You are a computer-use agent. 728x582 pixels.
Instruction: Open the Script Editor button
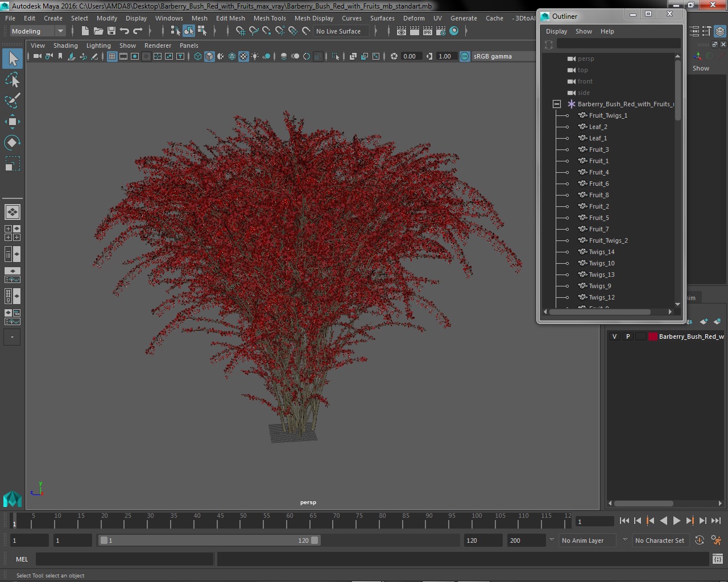pos(718,559)
